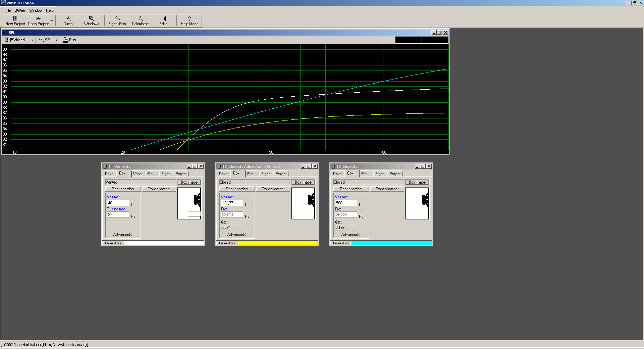
Task: Enable Help Mode
Action: (189, 19)
